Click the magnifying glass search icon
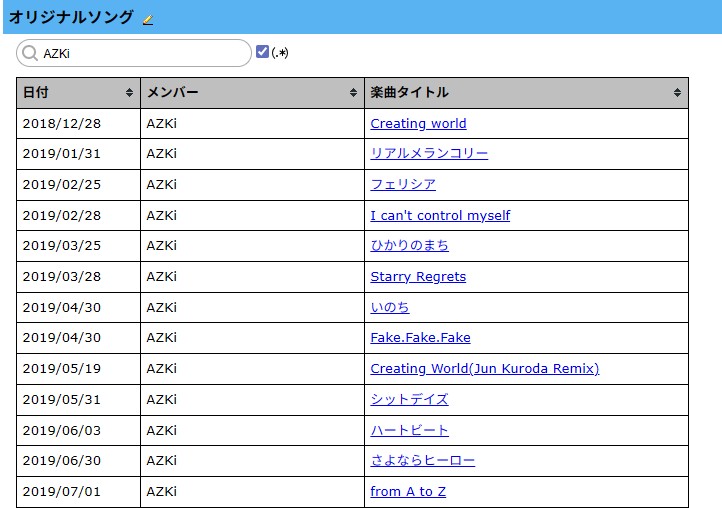This screenshot has height=508, width=722. 30,53
